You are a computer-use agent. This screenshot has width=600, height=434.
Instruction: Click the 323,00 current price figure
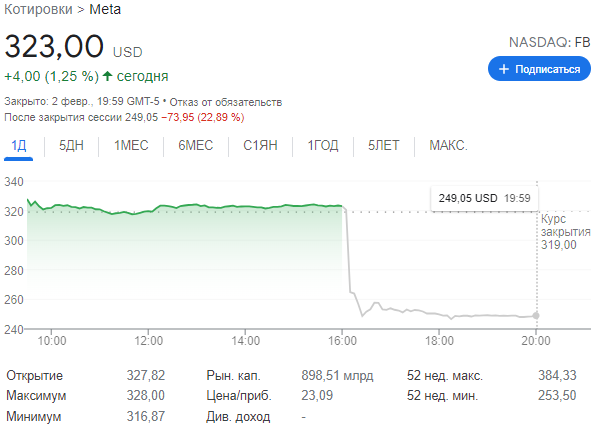pyautogui.click(x=55, y=48)
